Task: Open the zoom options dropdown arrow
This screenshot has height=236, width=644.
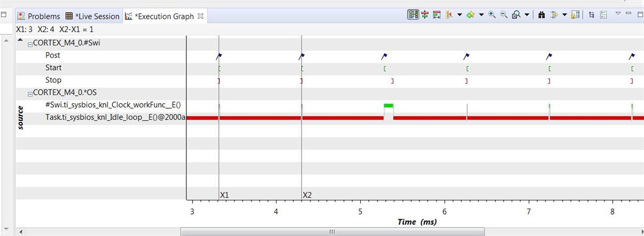Action: [527, 15]
